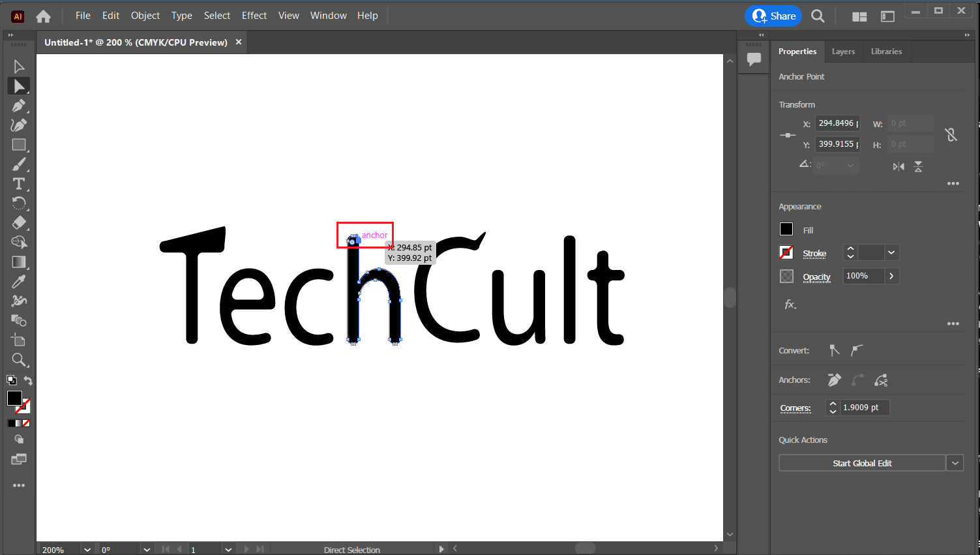This screenshot has width=980, height=555.
Task: Open the Window menu
Action: [329, 16]
